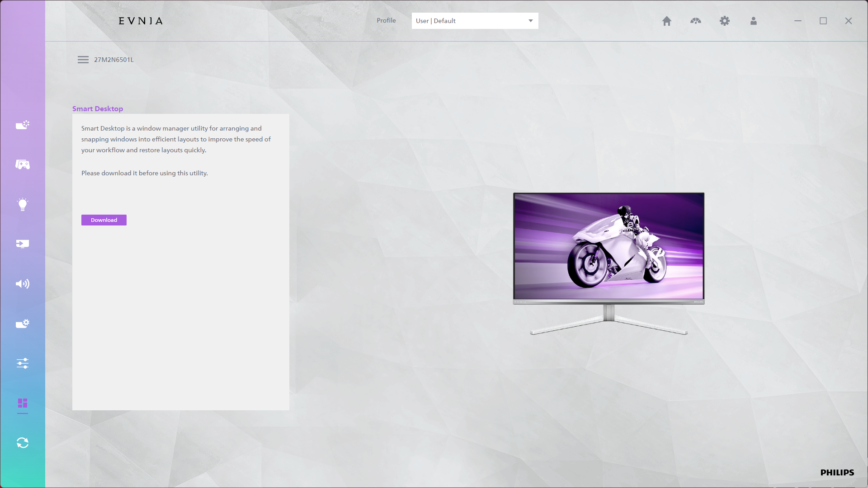
Task: Open the Gaming controller section
Action: 23,164
